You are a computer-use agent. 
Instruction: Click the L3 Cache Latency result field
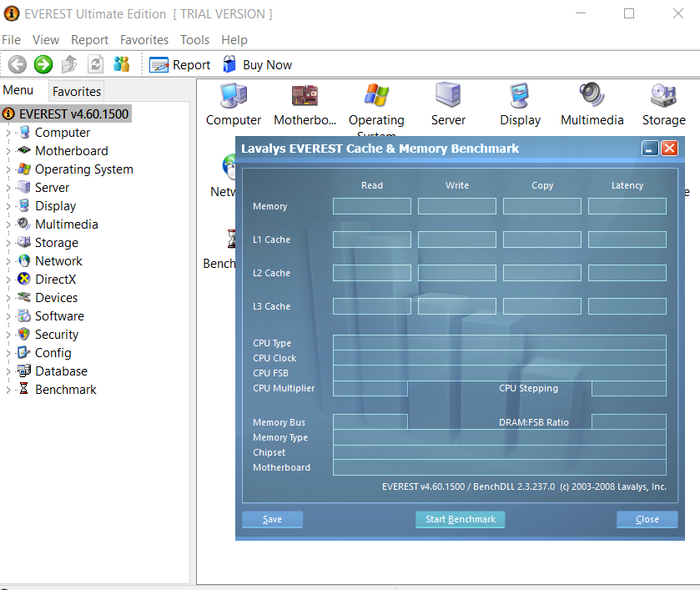click(x=627, y=306)
